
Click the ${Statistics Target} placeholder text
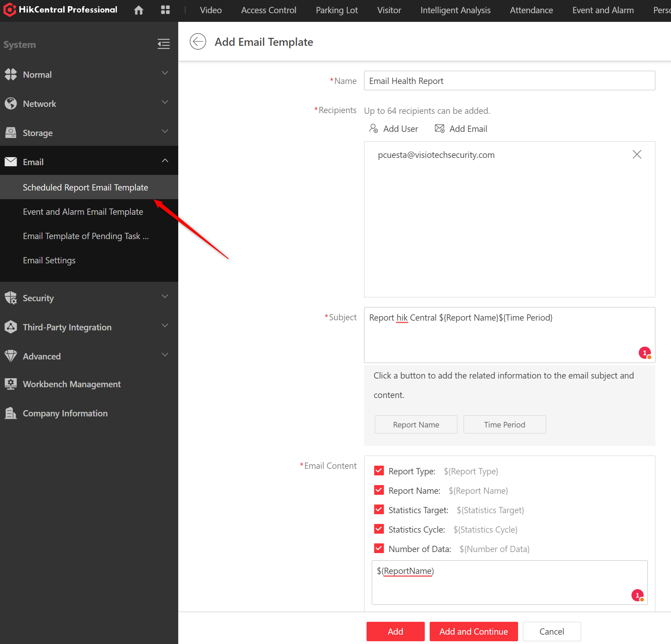[490, 510]
